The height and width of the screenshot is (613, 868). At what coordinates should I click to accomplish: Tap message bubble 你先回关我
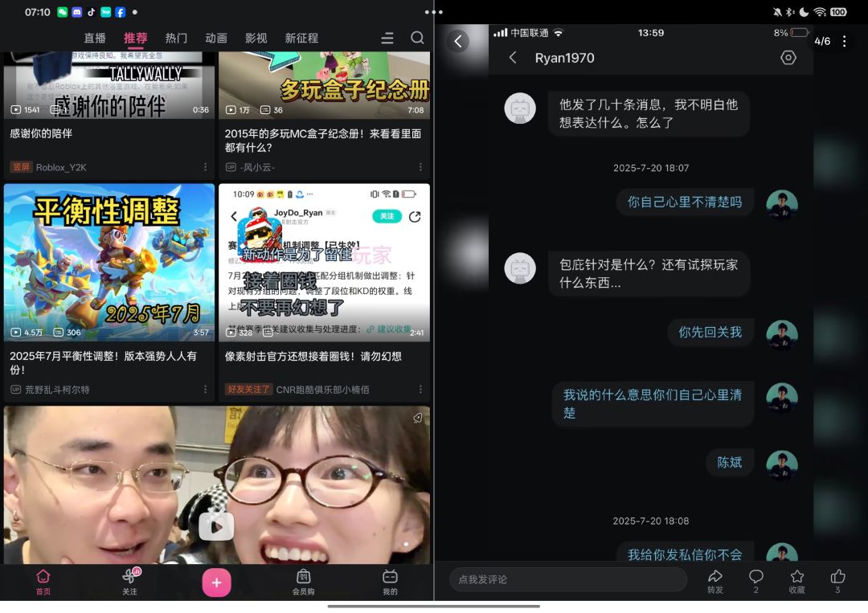tap(710, 332)
